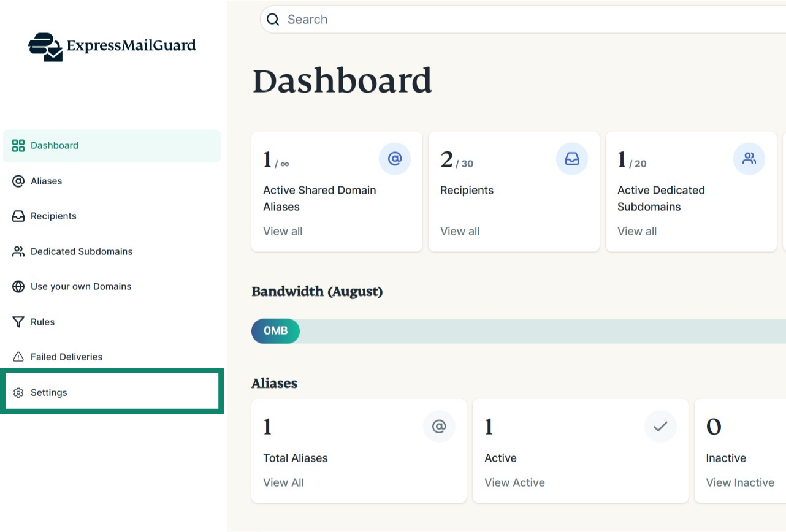Image resolution: width=786 pixels, height=532 pixels.
Task: Click the 'Total Aliases' label
Action: [296, 458]
